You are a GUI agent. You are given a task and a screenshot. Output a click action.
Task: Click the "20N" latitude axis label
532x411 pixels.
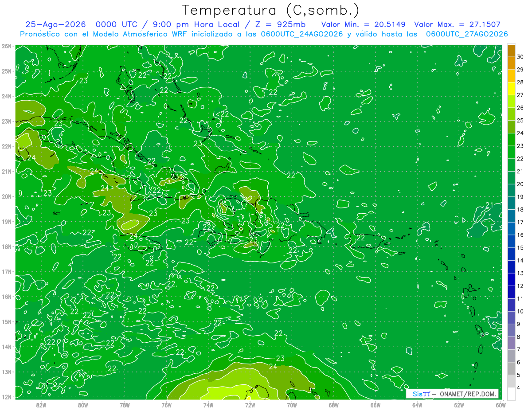coord(6,196)
